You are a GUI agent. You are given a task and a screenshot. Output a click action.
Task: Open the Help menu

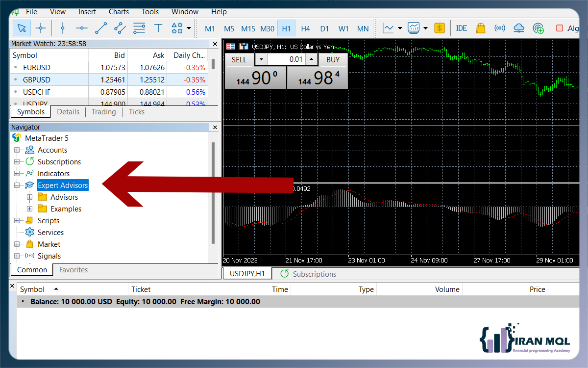pos(219,11)
